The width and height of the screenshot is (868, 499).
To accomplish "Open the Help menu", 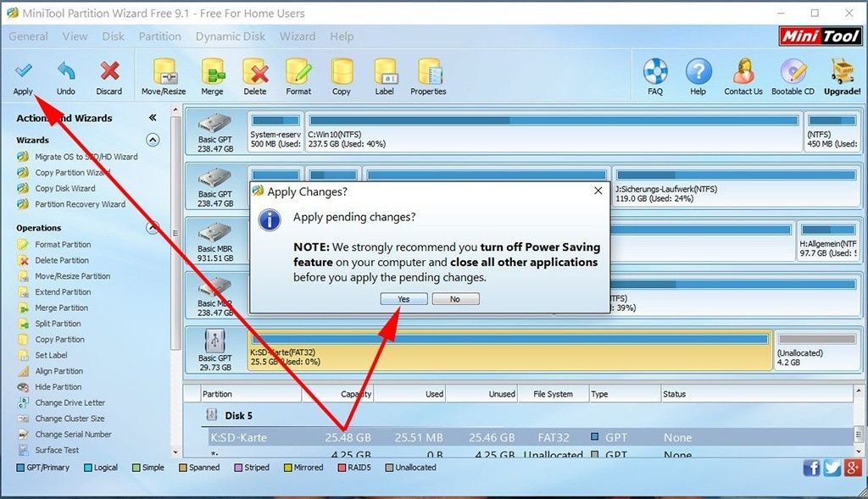I will coord(342,36).
